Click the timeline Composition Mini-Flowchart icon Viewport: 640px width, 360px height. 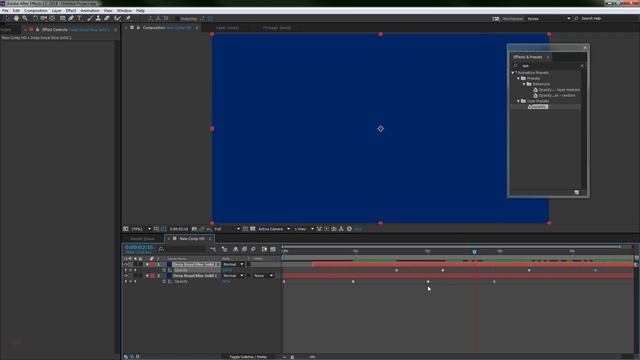point(213,249)
